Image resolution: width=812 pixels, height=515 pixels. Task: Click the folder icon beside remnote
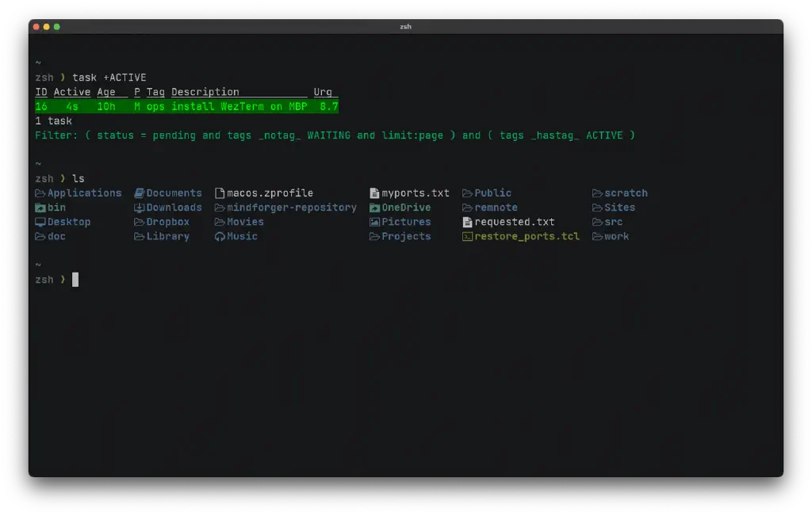[x=467, y=208]
